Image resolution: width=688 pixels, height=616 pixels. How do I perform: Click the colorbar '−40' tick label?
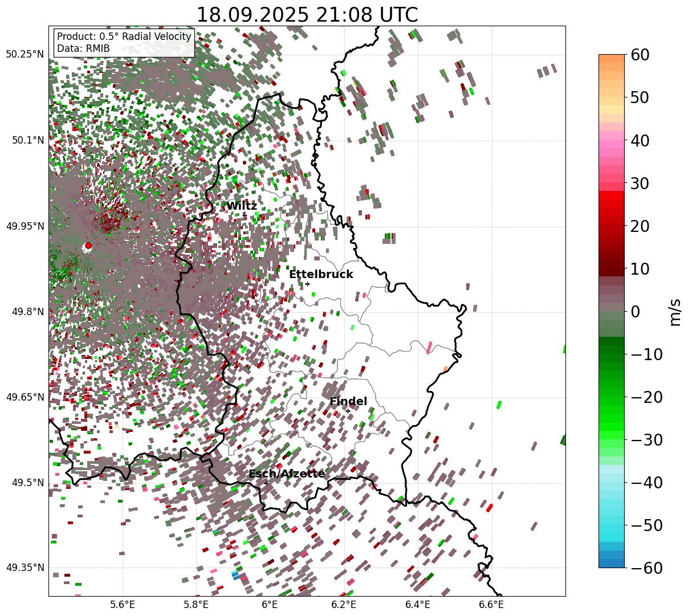point(646,483)
